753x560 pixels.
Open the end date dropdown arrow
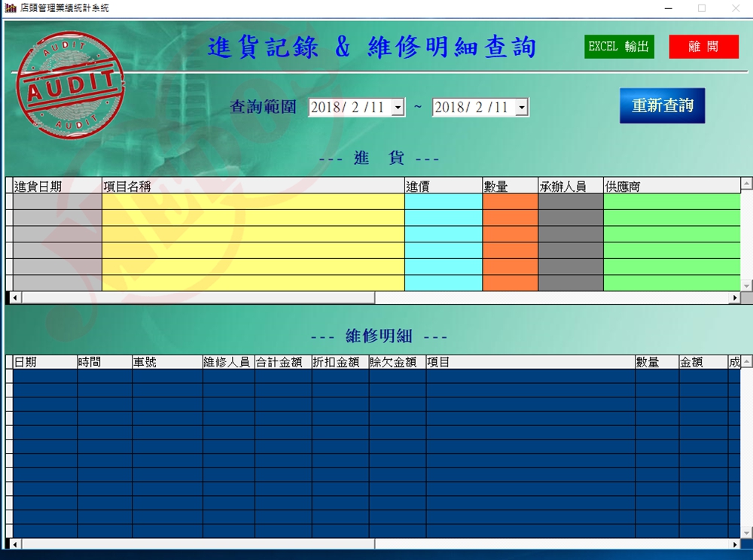coord(522,108)
